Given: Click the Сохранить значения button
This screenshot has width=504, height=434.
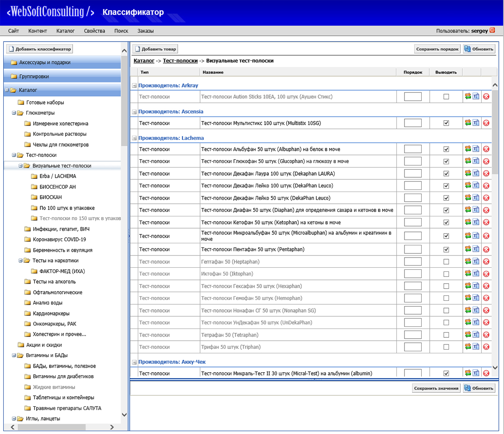Looking at the screenshot, I should 436,388.
